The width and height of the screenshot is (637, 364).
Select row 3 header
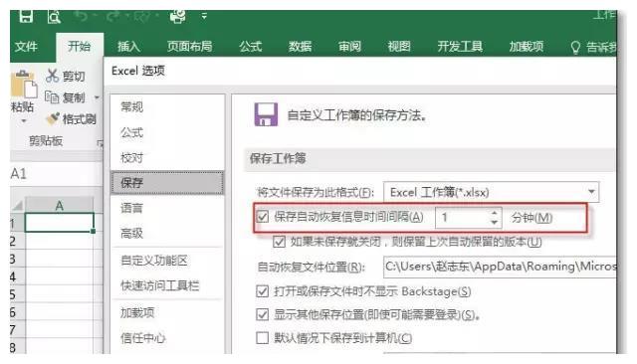[x=17, y=259]
